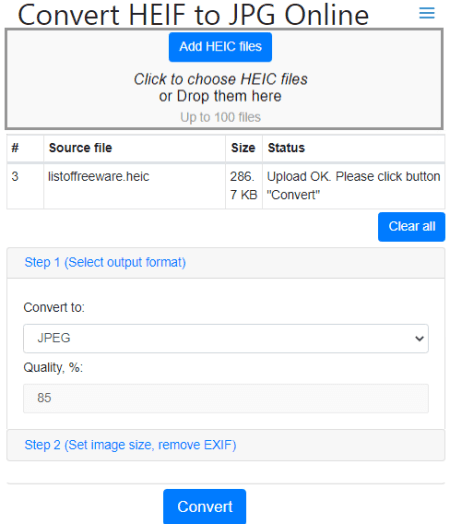This screenshot has height=524, width=450.
Task: Click the 286.7 KB size cell
Action: pyautogui.click(x=244, y=186)
